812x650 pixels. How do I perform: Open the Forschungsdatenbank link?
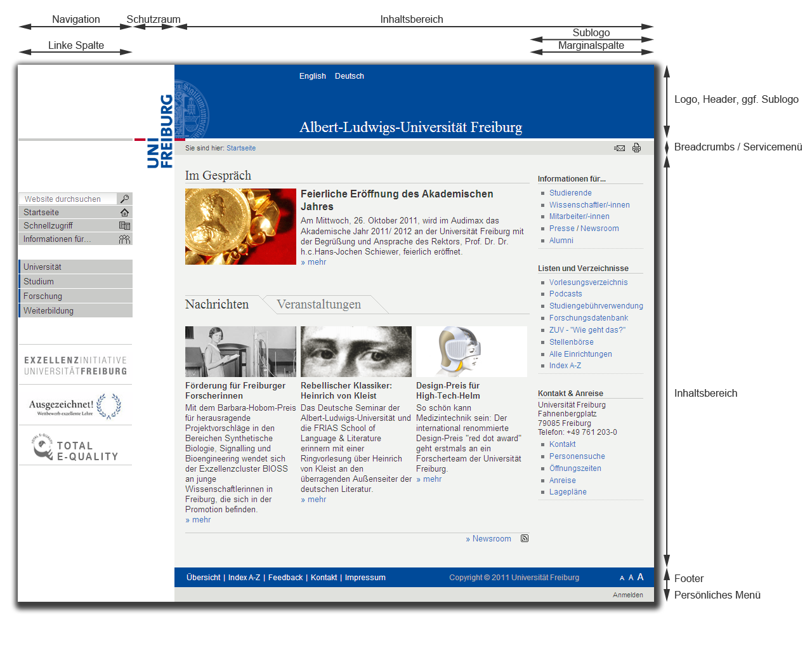(x=589, y=318)
